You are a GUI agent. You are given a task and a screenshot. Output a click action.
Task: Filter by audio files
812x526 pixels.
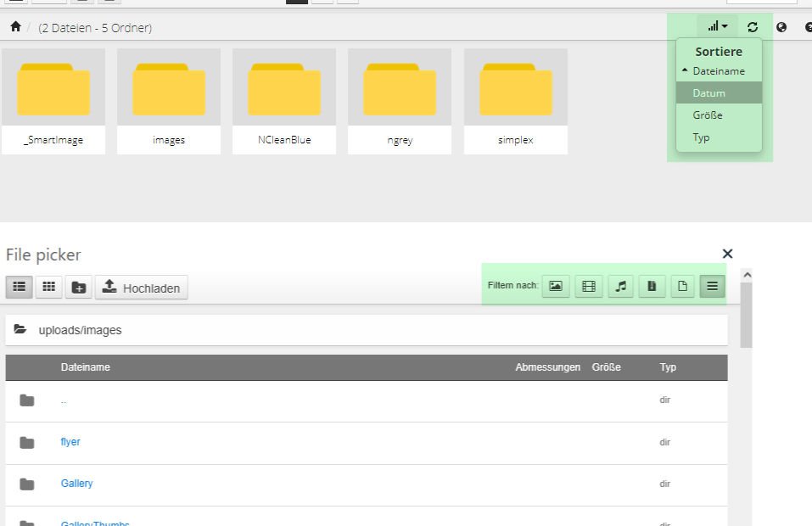(620, 287)
